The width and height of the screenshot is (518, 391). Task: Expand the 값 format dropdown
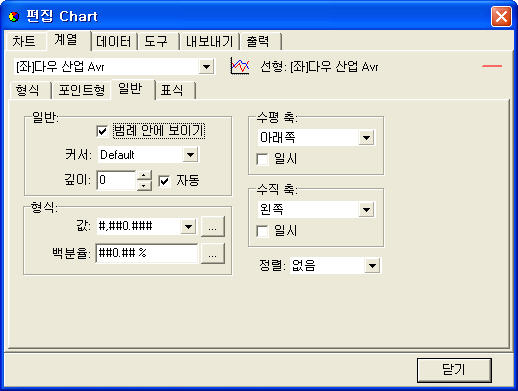[188, 227]
